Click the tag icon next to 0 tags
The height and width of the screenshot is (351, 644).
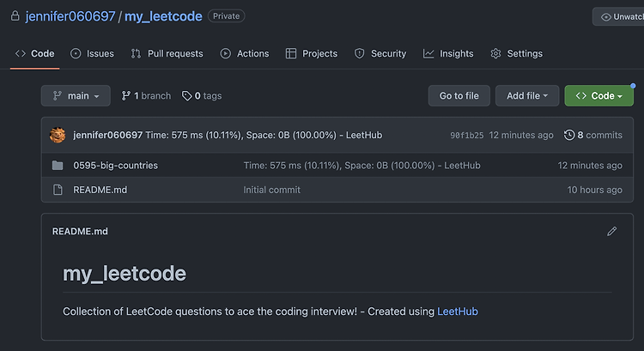(x=187, y=95)
